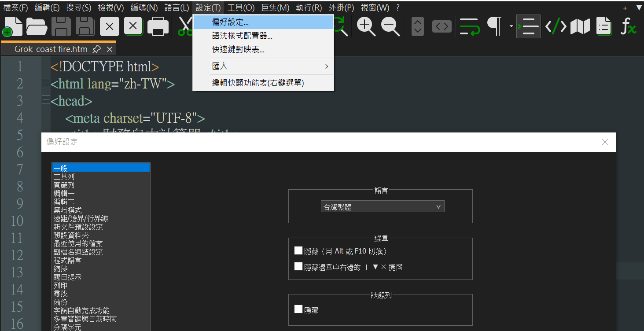644x331 pixels.
Task: Close the Grok_coast fire.htm tab
Action: tap(110, 49)
